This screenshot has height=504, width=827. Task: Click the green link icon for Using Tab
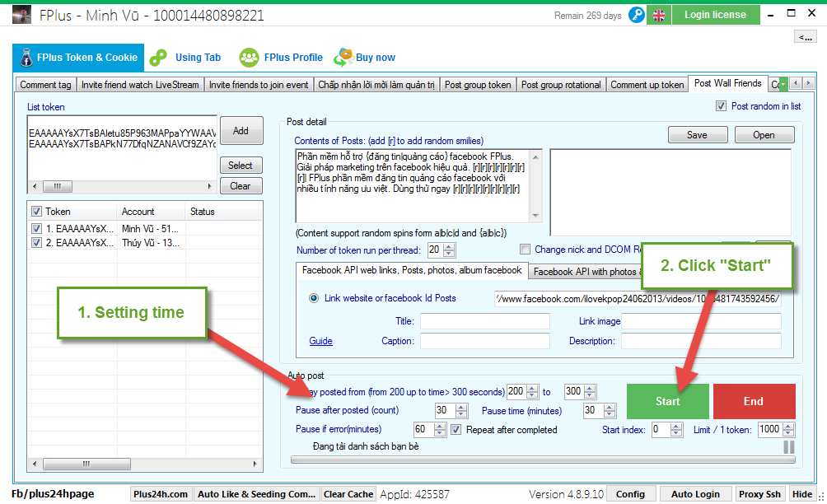[158, 58]
